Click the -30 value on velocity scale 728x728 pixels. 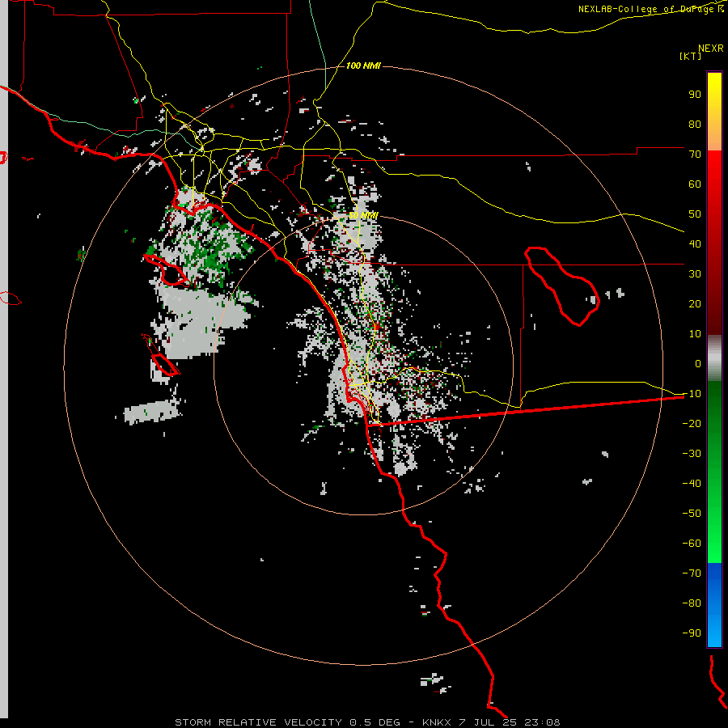point(692,453)
